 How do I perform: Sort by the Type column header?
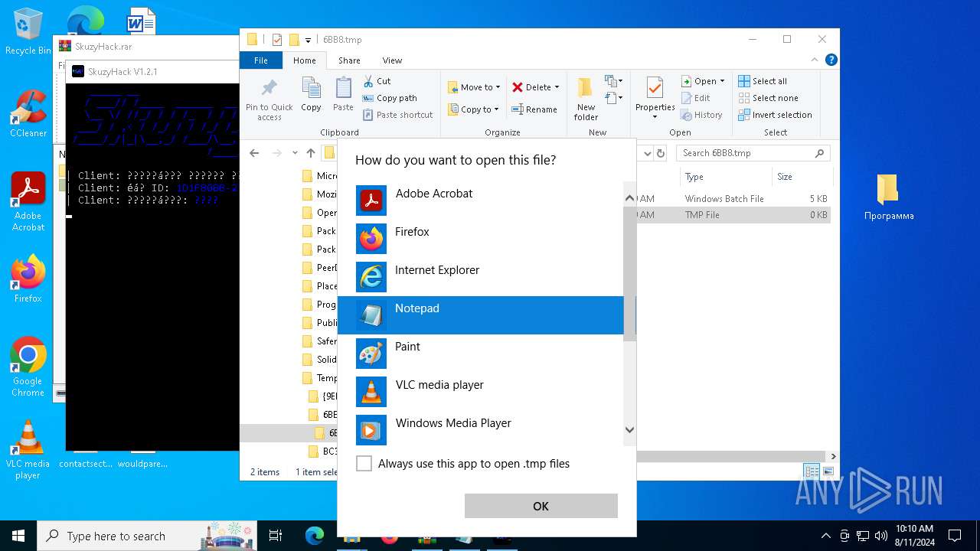pos(727,177)
